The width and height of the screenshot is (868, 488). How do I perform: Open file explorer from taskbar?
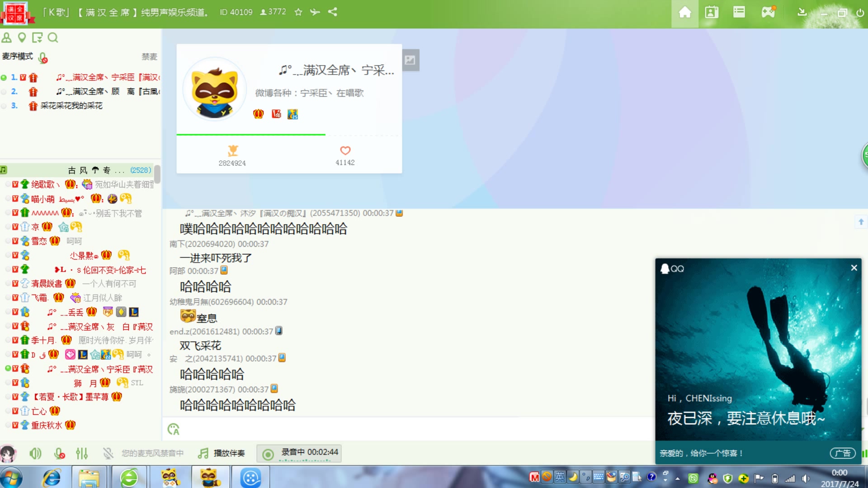point(89,478)
